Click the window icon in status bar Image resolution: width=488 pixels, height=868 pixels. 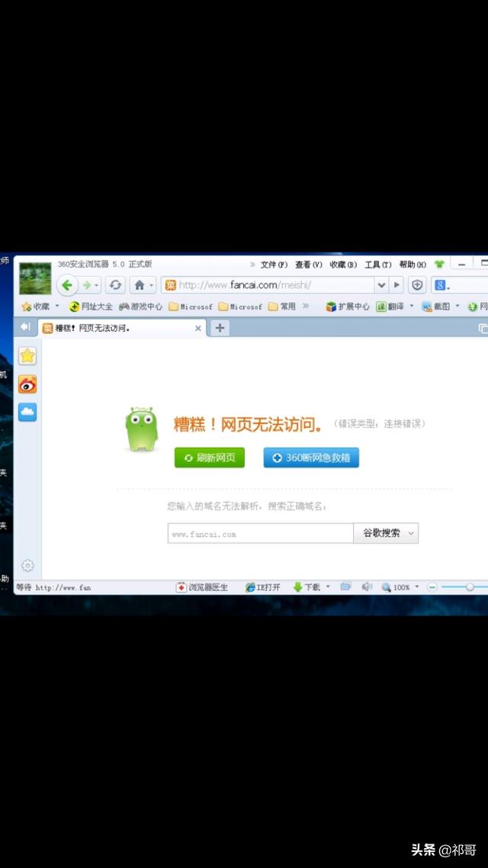[346, 587]
